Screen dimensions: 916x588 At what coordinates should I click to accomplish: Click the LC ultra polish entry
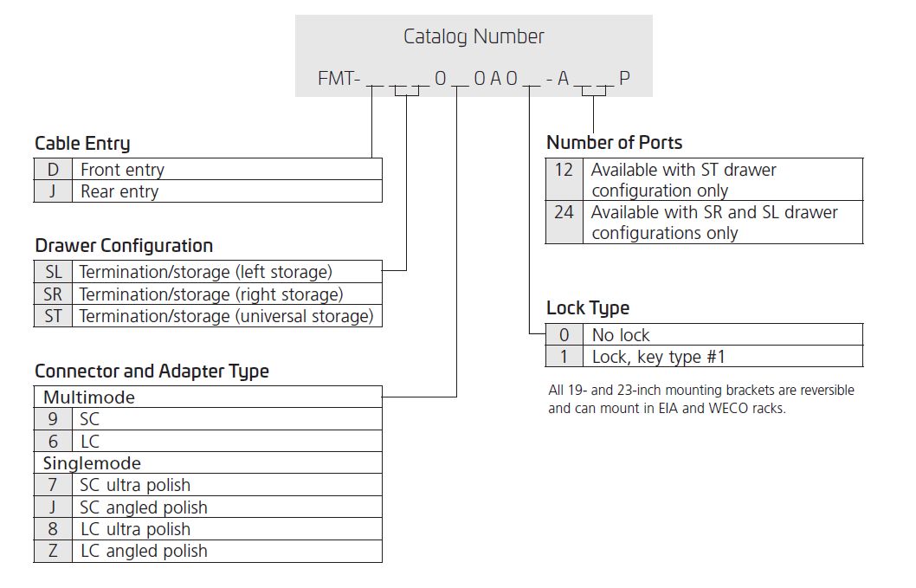tap(208, 529)
